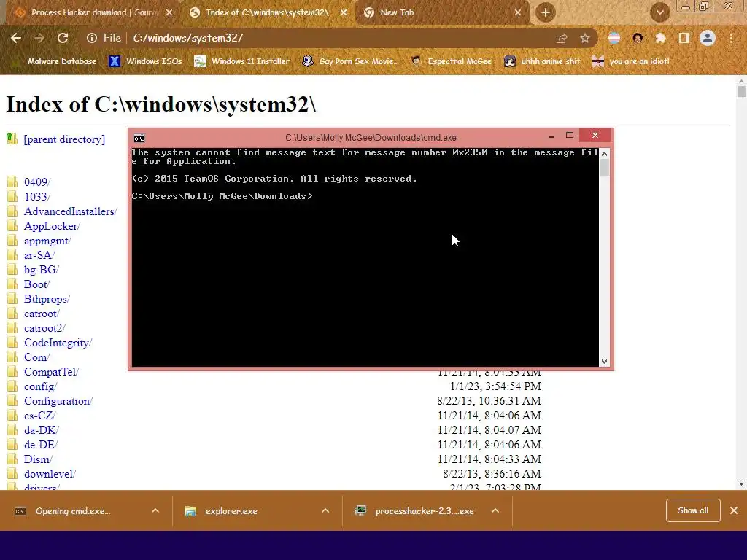View site information icon next to File
The image size is (747, 560).
click(91, 38)
